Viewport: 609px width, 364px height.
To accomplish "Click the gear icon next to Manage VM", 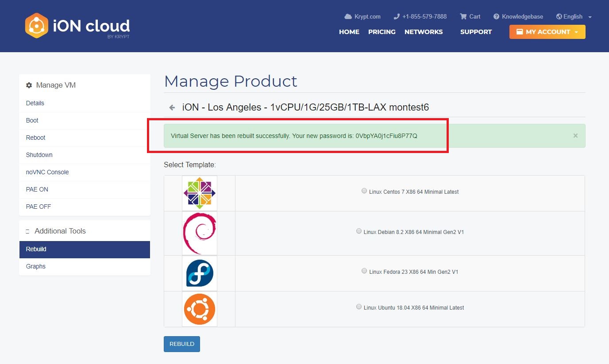I will tap(29, 85).
